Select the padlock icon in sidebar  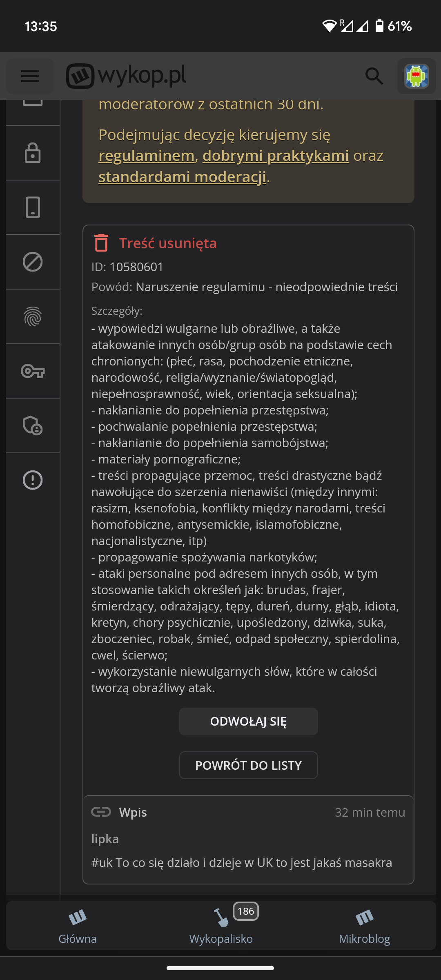[33, 153]
